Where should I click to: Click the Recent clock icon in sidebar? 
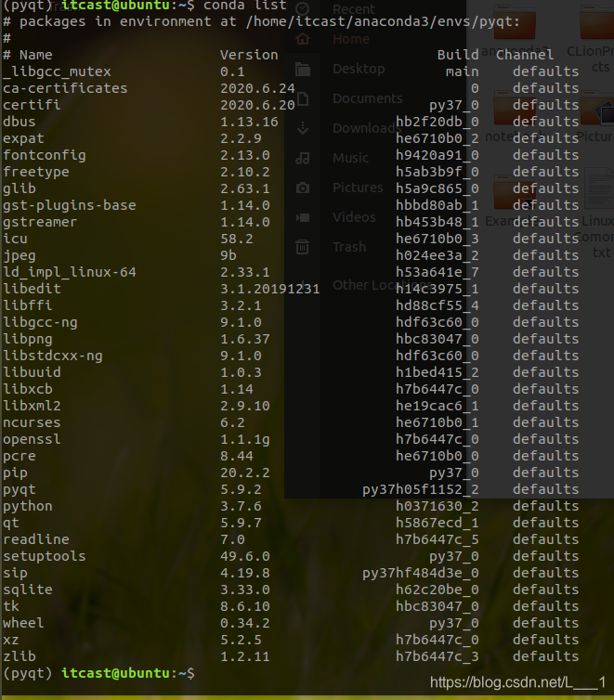(x=303, y=9)
